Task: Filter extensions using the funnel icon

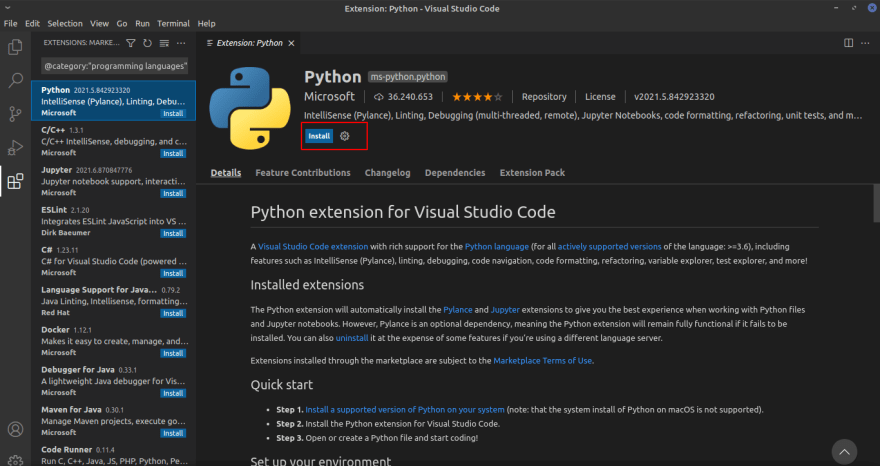Action: (x=130, y=43)
